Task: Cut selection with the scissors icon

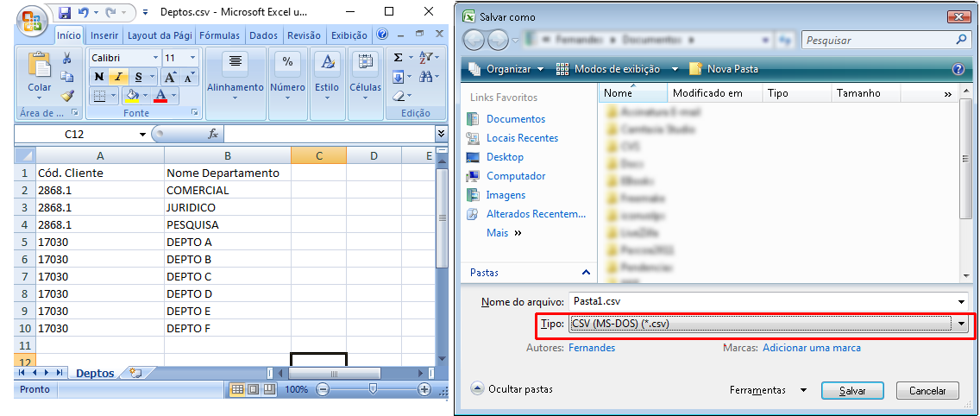Action: point(67,59)
